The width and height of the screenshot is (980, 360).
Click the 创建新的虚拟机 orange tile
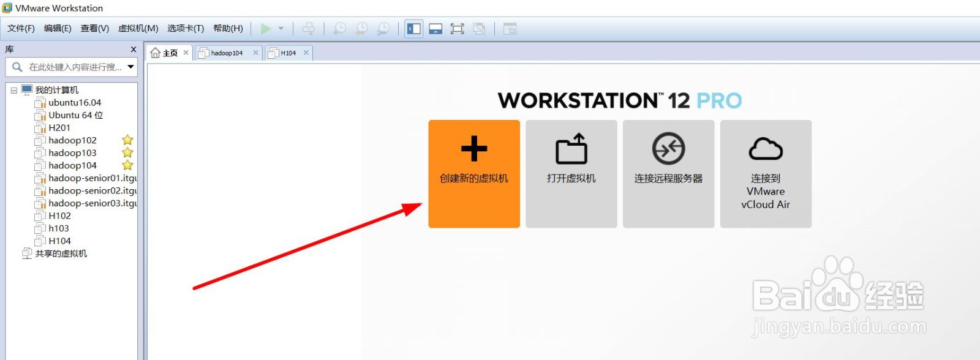point(474,174)
